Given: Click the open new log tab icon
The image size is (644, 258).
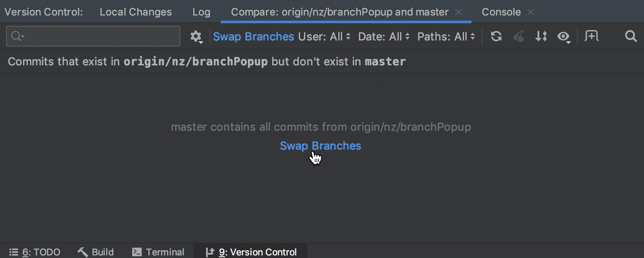Looking at the screenshot, I should 592,37.
